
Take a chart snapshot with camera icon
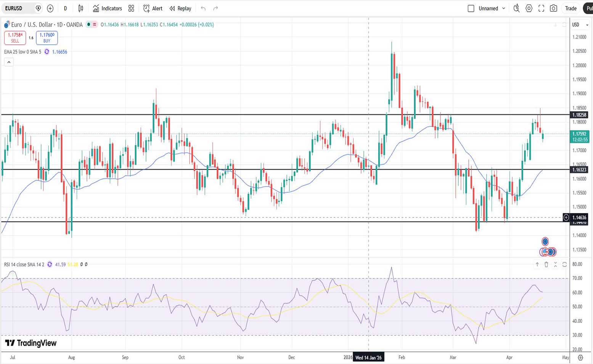[x=553, y=8]
